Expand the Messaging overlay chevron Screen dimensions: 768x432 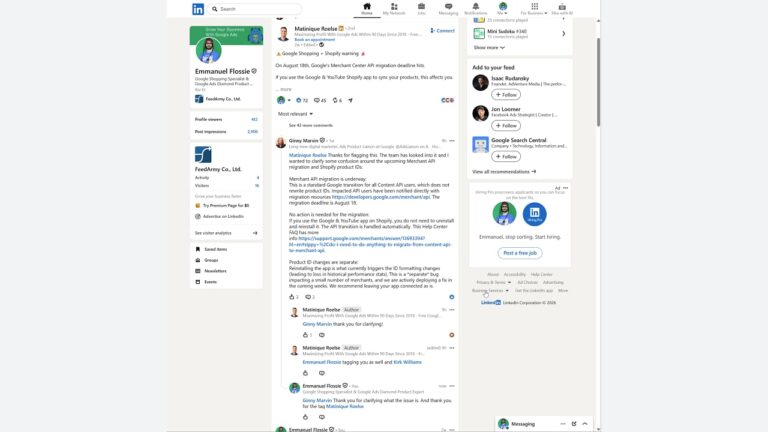click(x=585, y=424)
